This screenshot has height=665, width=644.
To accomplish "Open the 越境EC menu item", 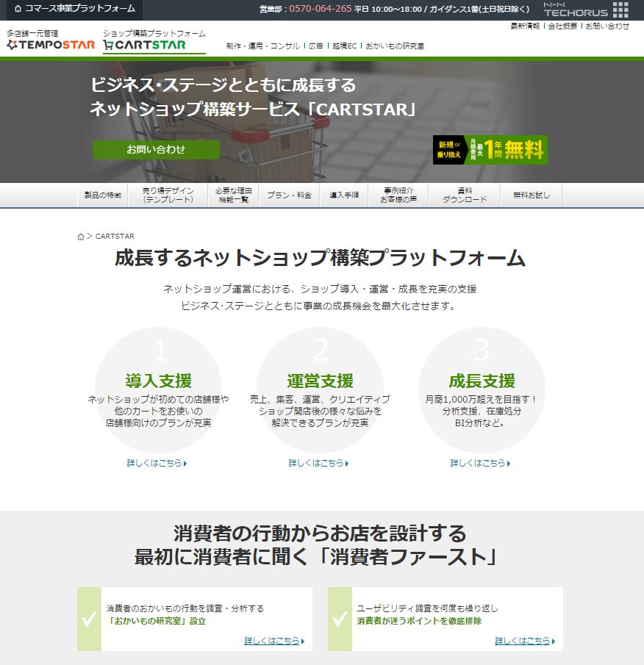I will point(345,46).
